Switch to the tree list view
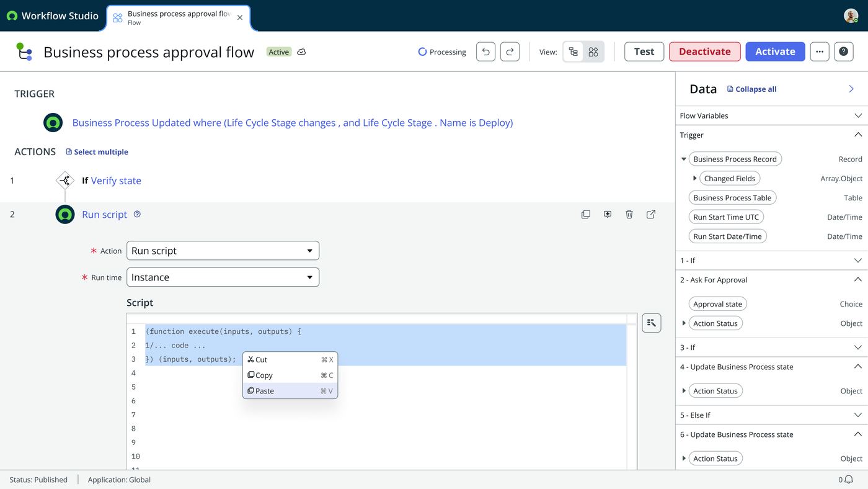The image size is (868, 489). pos(573,52)
